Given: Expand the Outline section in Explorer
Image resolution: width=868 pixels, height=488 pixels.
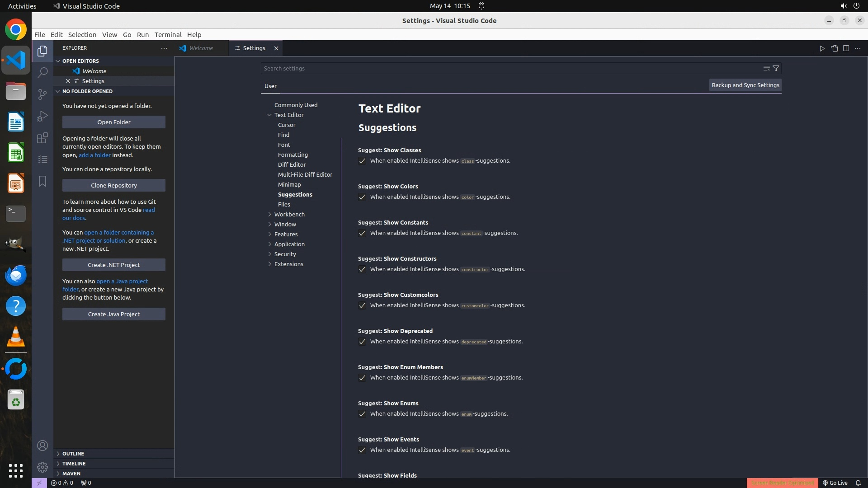Looking at the screenshot, I should (73, 453).
